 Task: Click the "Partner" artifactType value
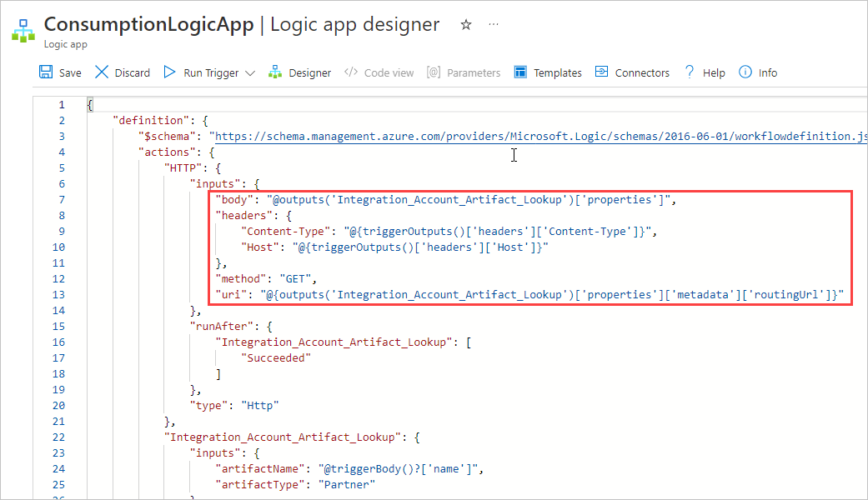pyautogui.click(x=347, y=484)
